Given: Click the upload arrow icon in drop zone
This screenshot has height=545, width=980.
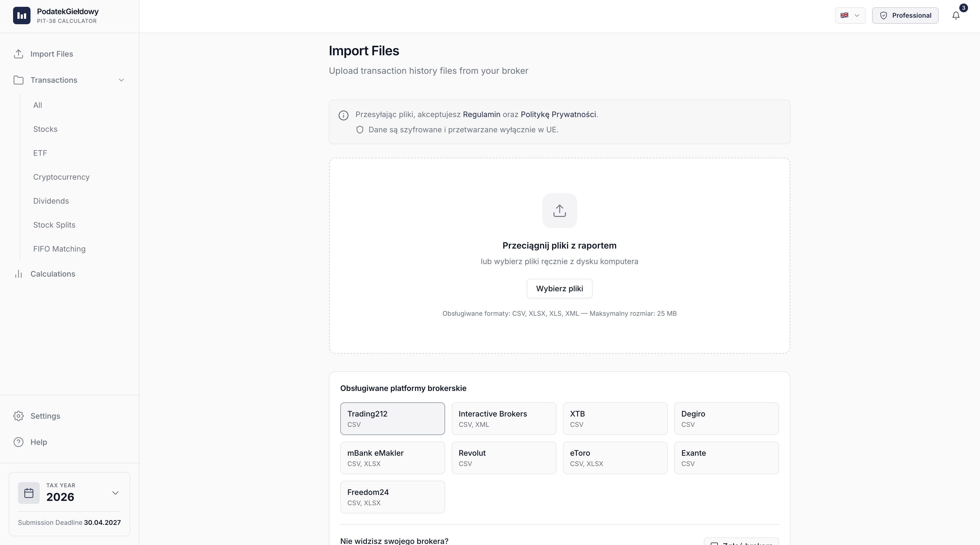Looking at the screenshot, I should (559, 211).
